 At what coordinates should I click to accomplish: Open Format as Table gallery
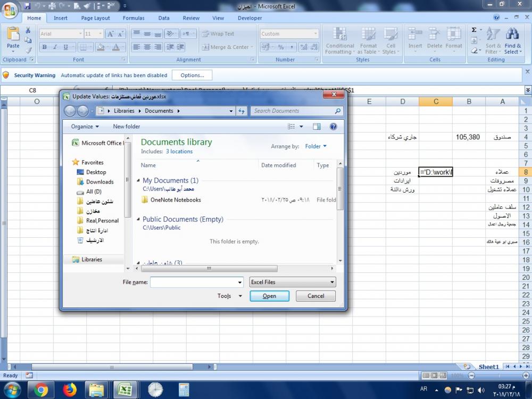368,41
